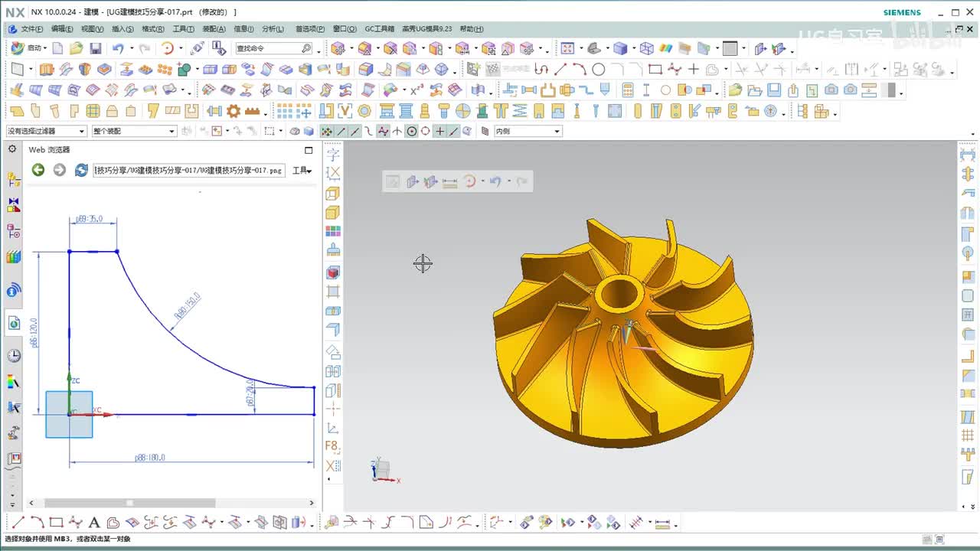The image size is (980, 551).
Task: Open file using the folder icon
Action: click(76, 48)
